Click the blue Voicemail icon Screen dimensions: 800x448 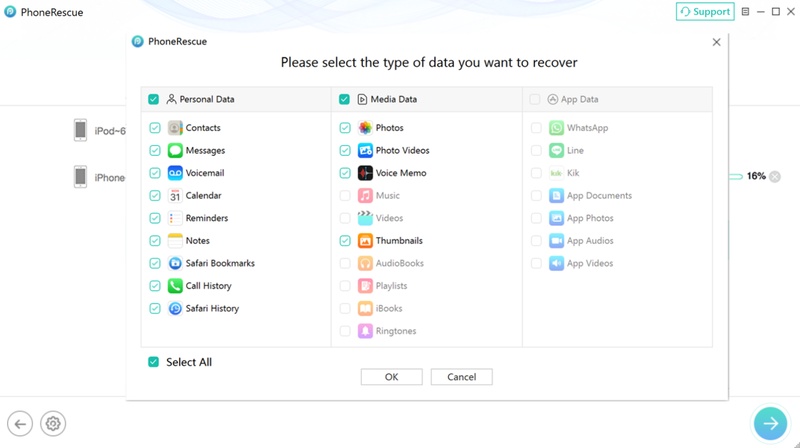click(x=175, y=173)
